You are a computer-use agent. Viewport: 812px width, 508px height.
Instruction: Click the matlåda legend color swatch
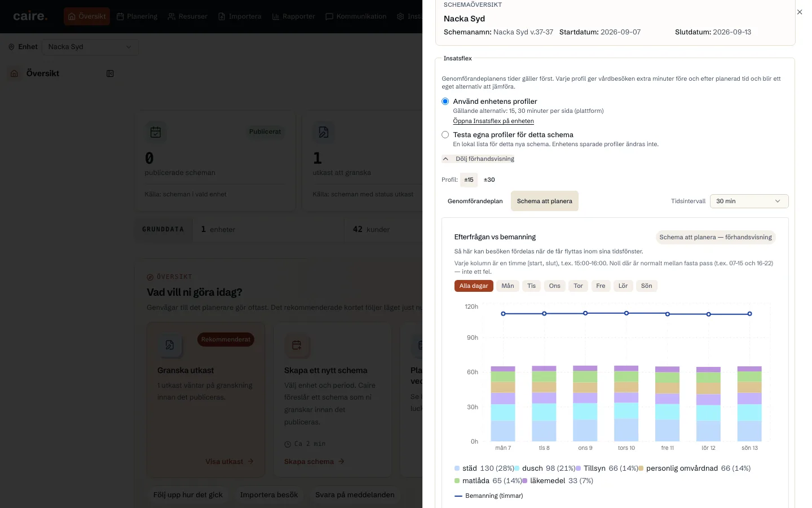pyautogui.click(x=457, y=481)
